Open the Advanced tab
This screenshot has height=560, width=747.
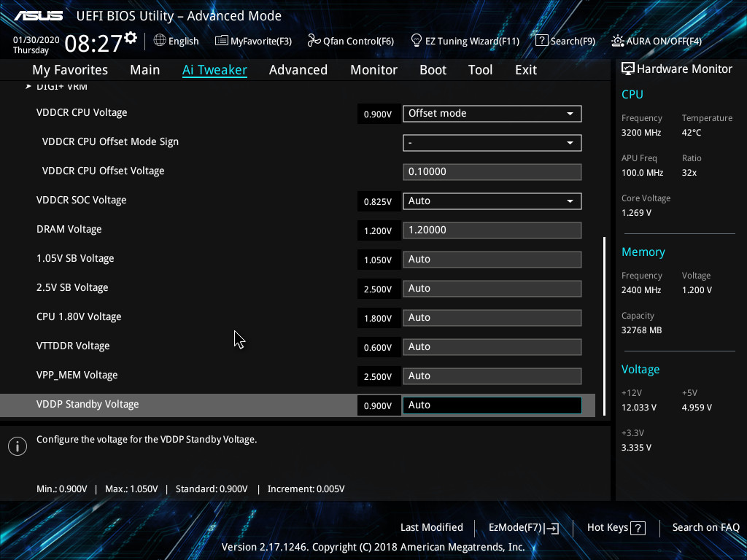pyautogui.click(x=298, y=70)
